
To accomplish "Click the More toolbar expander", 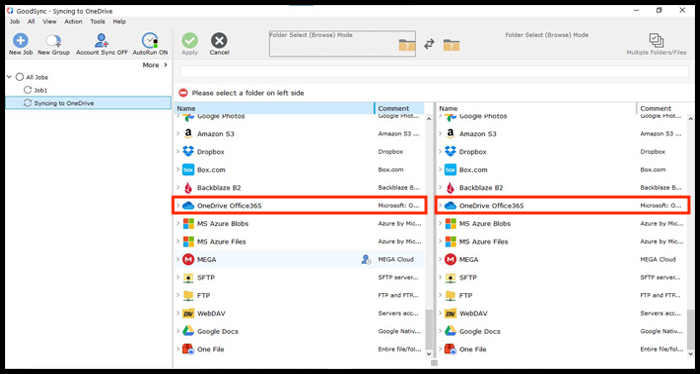I will (x=155, y=65).
